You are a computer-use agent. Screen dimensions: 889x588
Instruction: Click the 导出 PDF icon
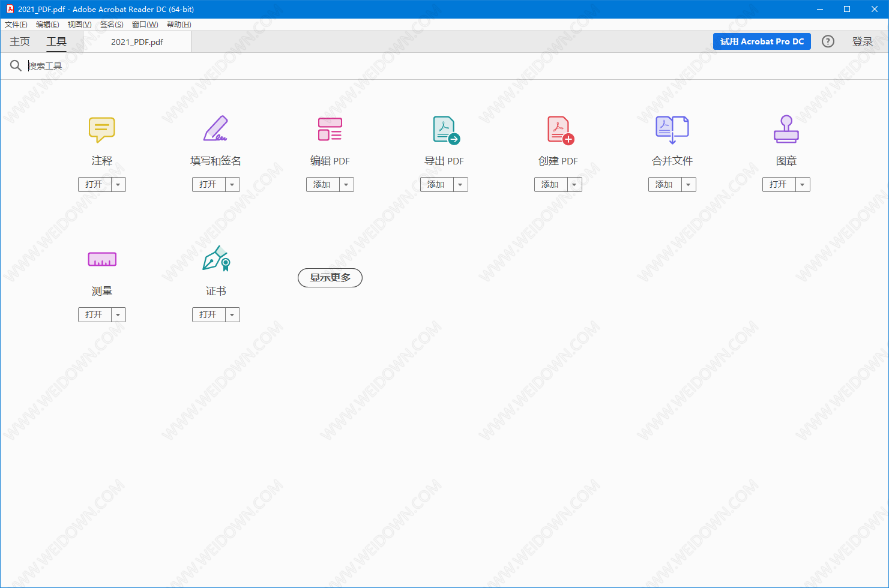pyautogui.click(x=446, y=130)
